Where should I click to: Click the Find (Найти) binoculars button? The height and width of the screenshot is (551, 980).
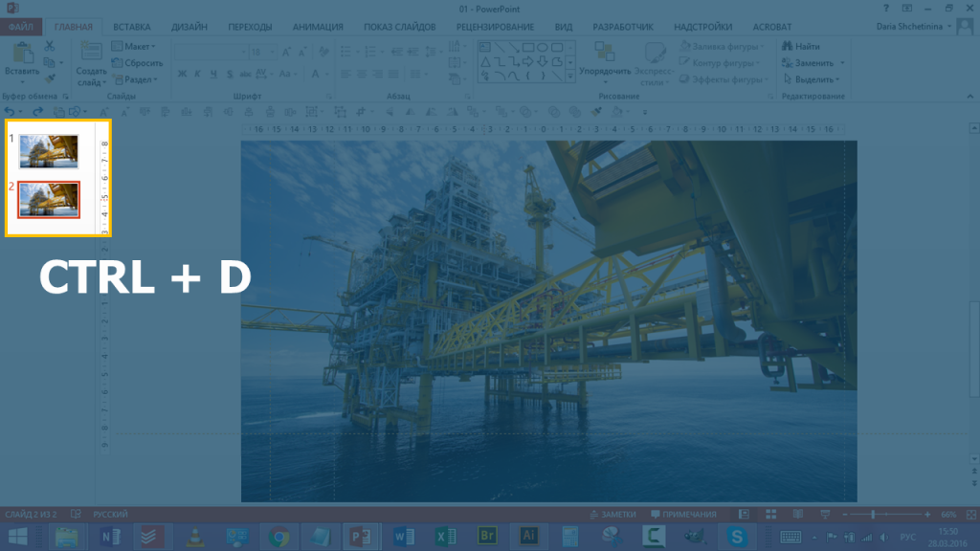pos(800,46)
